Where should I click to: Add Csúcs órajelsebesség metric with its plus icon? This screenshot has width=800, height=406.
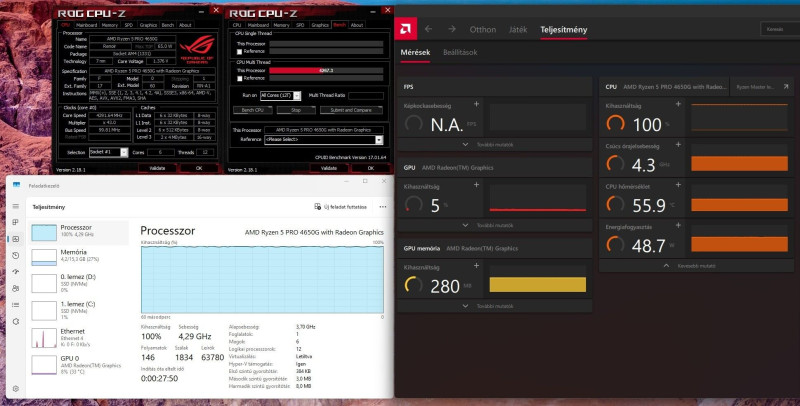(x=678, y=144)
